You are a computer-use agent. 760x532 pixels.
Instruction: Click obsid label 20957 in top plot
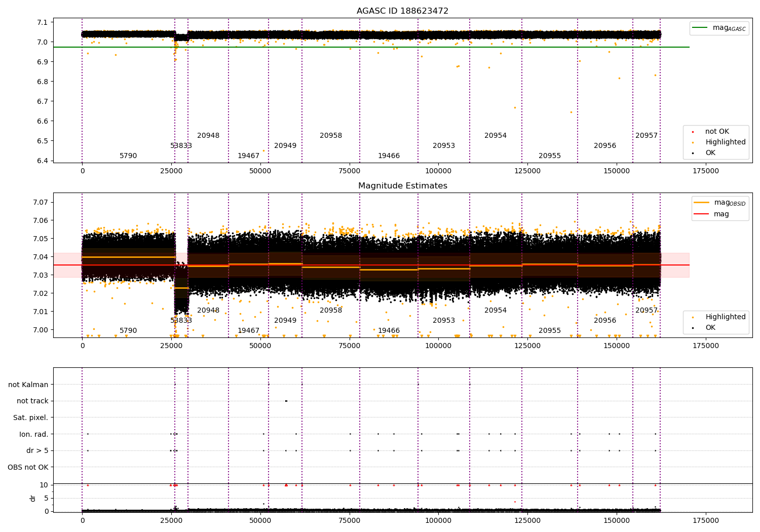click(647, 136)
